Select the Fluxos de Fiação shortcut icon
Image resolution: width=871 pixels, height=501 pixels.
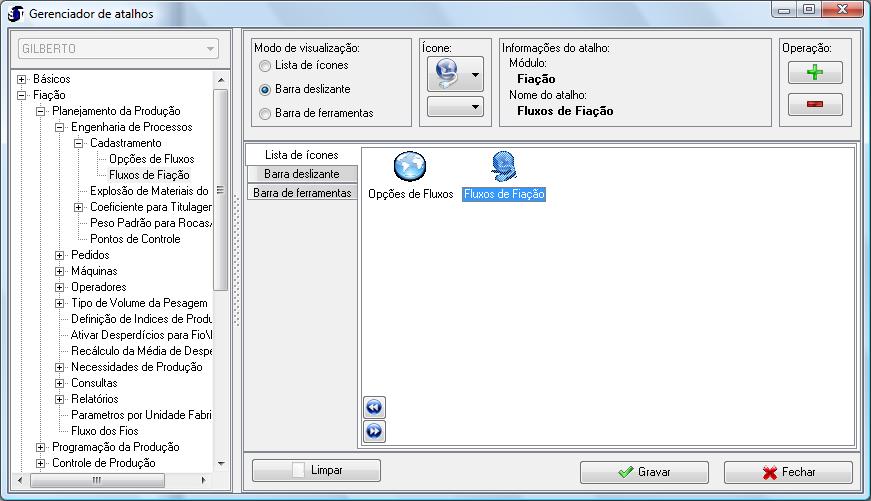click(x=503, y=166)
